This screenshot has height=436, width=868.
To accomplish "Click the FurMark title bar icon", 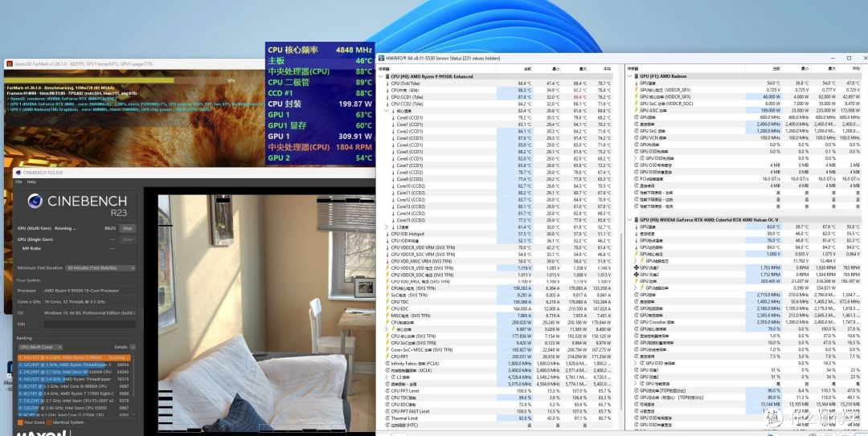I will pos(9,64).
